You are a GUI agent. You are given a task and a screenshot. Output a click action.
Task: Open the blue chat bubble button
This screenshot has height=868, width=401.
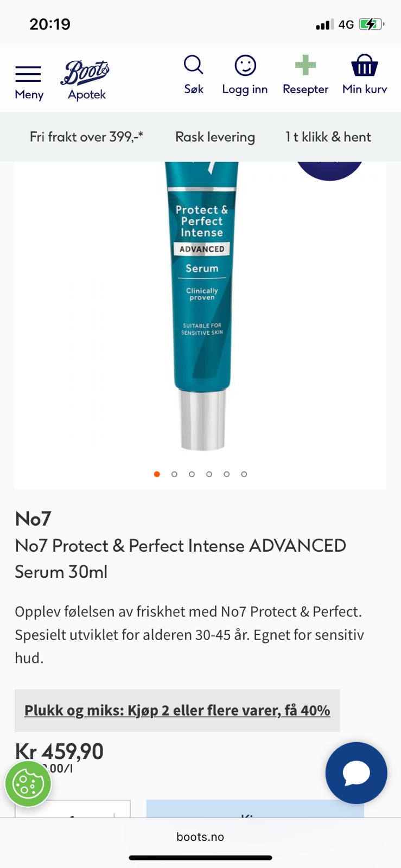click(x=357, y=773)
